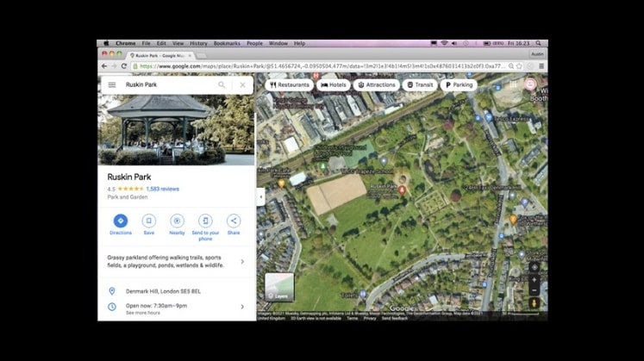Click the search magnifier icon
This screenshot has height=361, width=644.
point(222,85)
